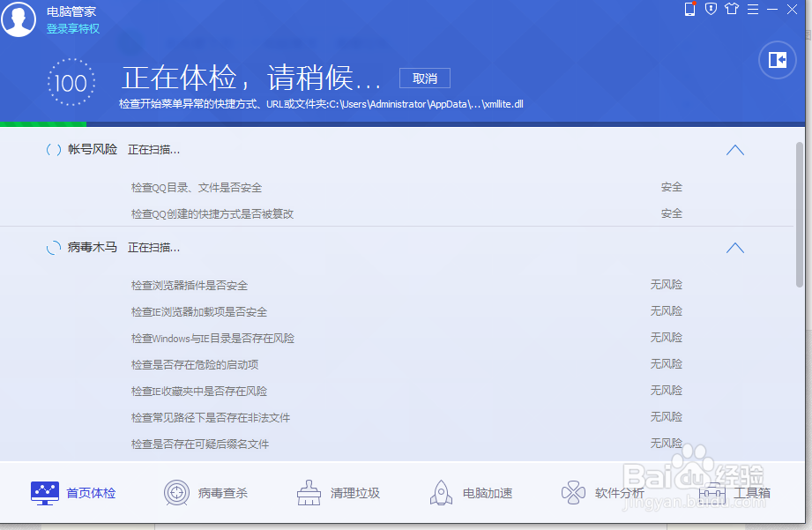The height and width of the screenshot is (530, 812).
Task: Click the shield security icon in title bar
Action: click(711, 9)
